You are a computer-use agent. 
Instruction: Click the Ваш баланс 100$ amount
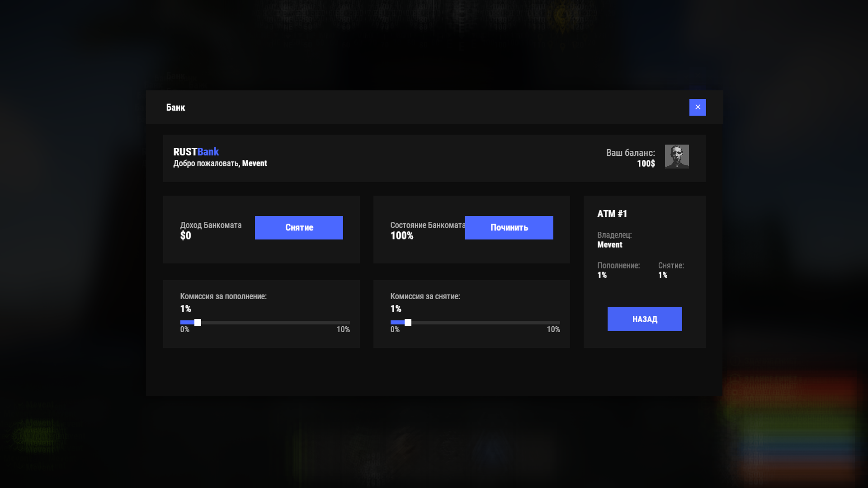pos(646,164)
